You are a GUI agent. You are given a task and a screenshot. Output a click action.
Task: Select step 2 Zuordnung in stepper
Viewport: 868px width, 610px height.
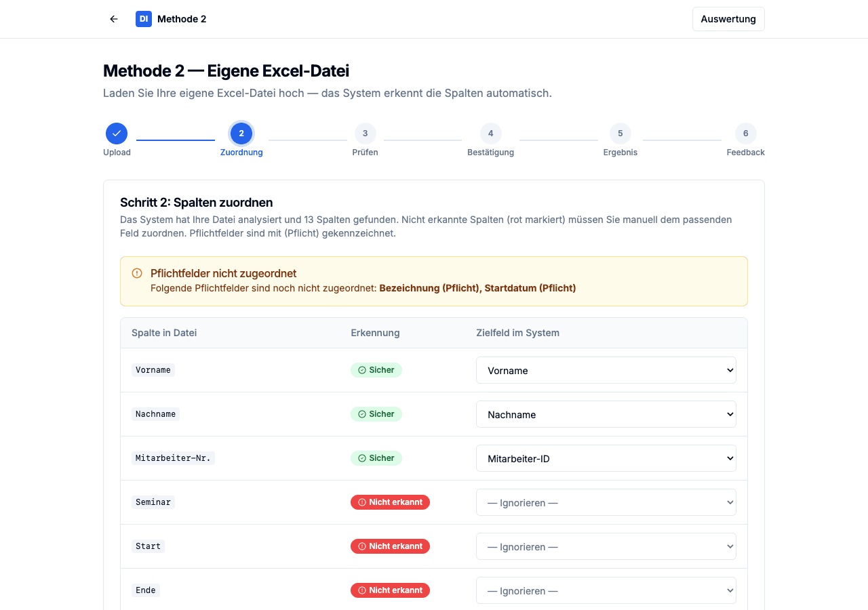pos(241,134)
